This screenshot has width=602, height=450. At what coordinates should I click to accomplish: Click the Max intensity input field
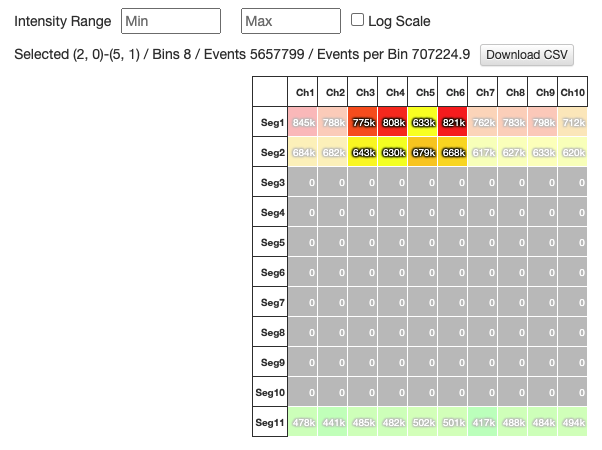(x=290, y=21)
